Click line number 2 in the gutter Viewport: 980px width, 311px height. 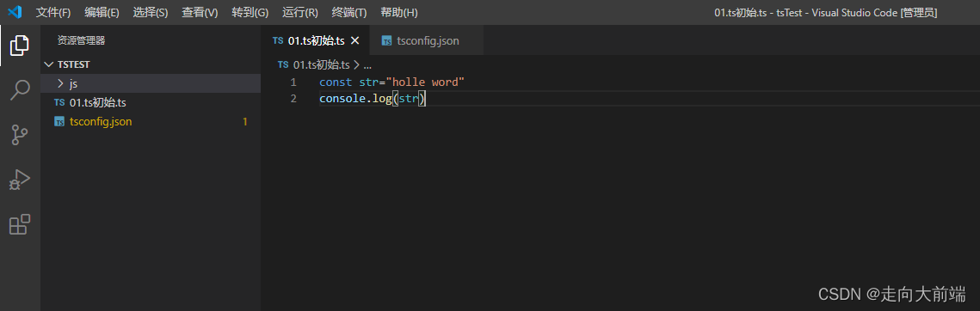coord(293,99)
